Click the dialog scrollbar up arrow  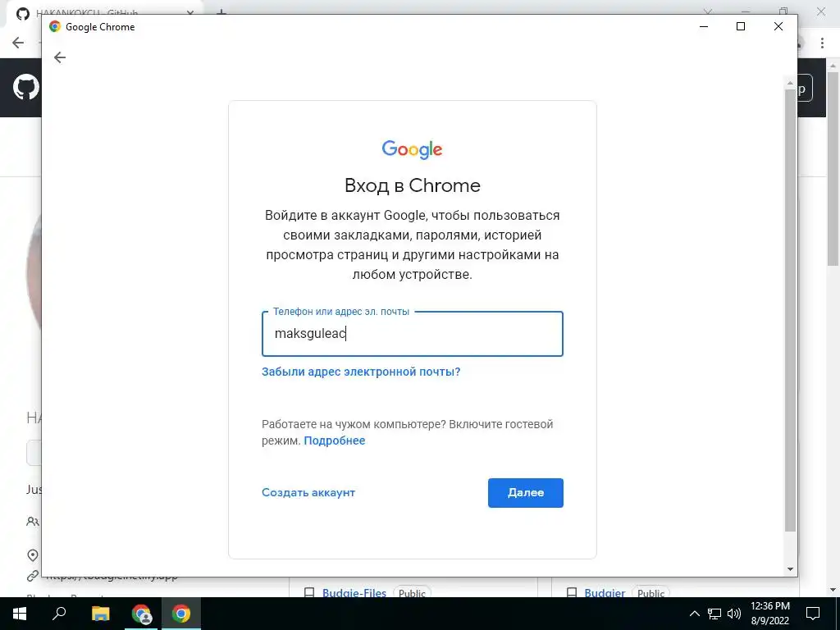790,84
